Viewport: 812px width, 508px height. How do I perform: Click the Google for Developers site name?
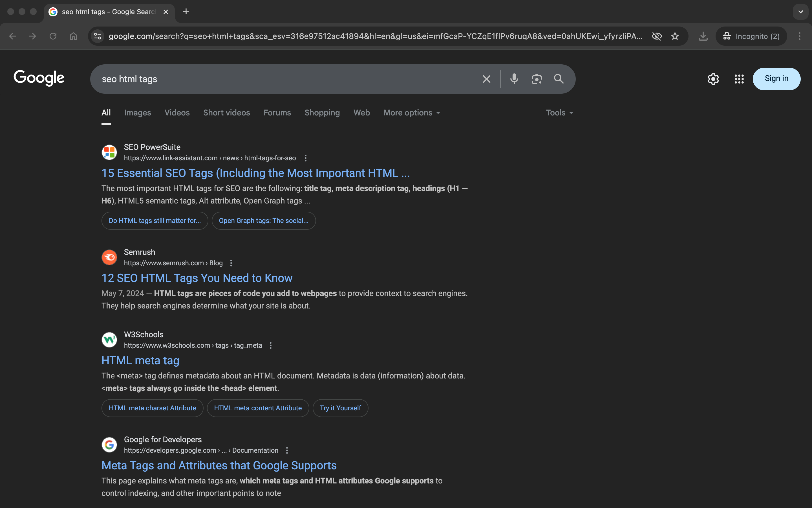tap(163, 439)
